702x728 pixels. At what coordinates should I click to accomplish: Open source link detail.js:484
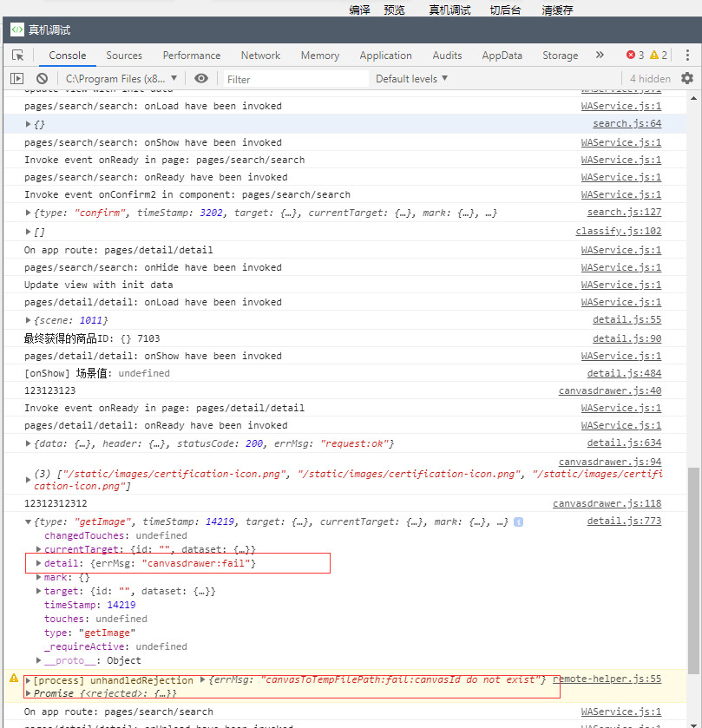[x=624, y=373]
